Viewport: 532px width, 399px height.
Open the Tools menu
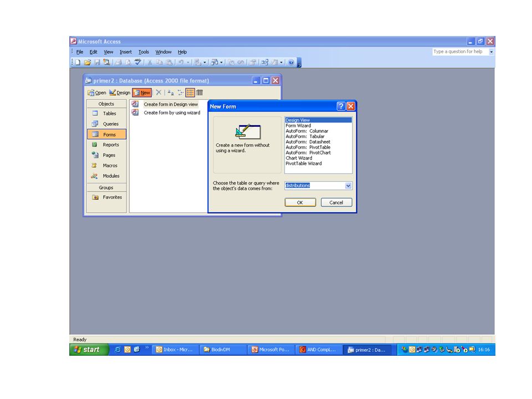pyautogui.click(x=144, y=52)
